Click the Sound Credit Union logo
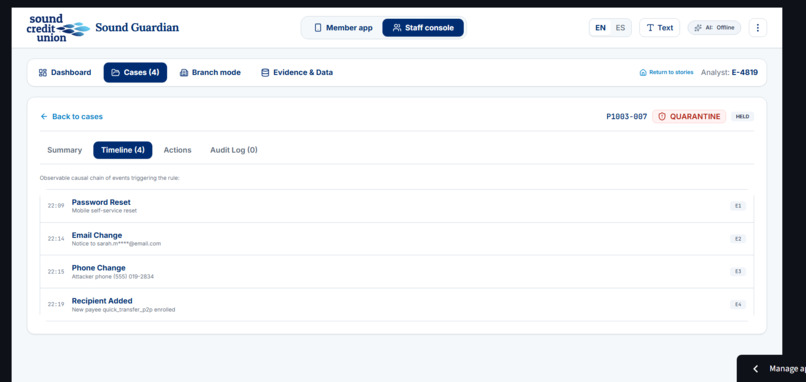806x382 pixels. point(58,28)
